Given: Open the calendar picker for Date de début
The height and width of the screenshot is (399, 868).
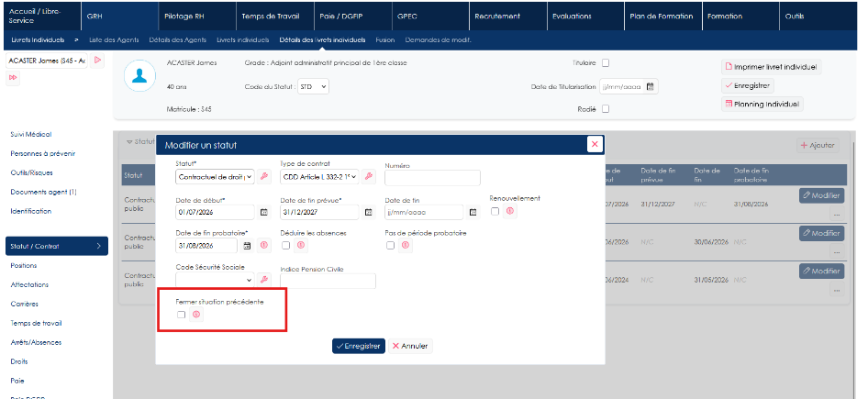Looking at the screenshot, I should pyautogui.click(x=264, y=212).
